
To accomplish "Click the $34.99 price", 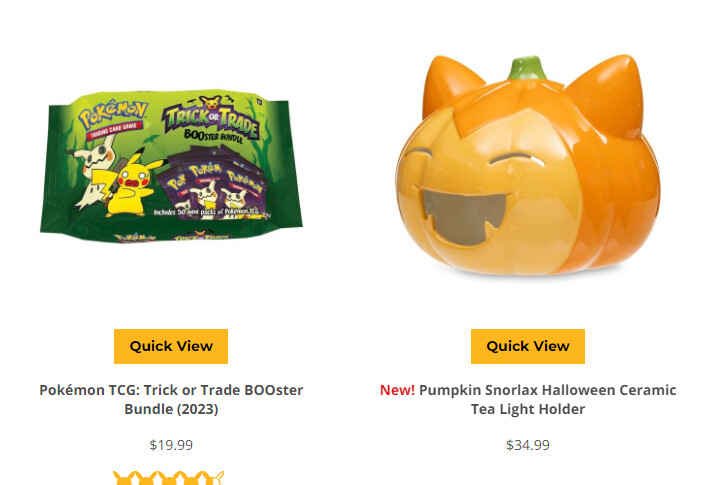I will [x=528, y=445].
